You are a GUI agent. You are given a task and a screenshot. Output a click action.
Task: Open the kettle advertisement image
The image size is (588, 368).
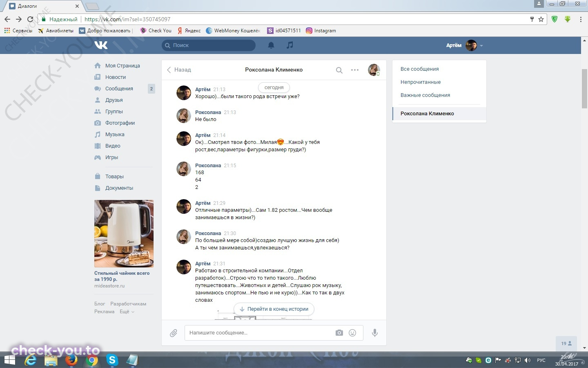[124, 233]
